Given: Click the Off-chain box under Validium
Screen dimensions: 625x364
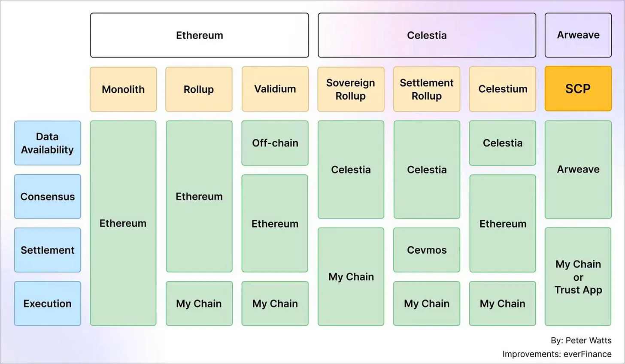Looking at the screenshot, I should [275, 143].
